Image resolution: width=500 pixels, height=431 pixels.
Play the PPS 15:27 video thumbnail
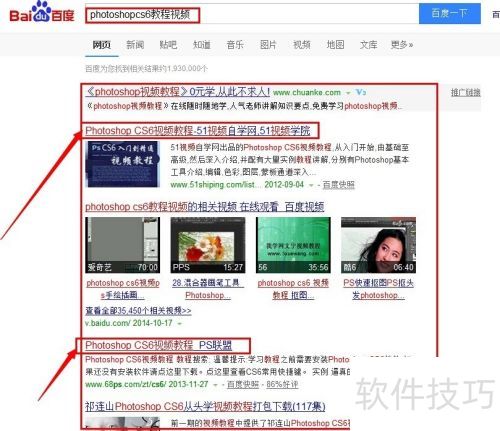[208, 245]
